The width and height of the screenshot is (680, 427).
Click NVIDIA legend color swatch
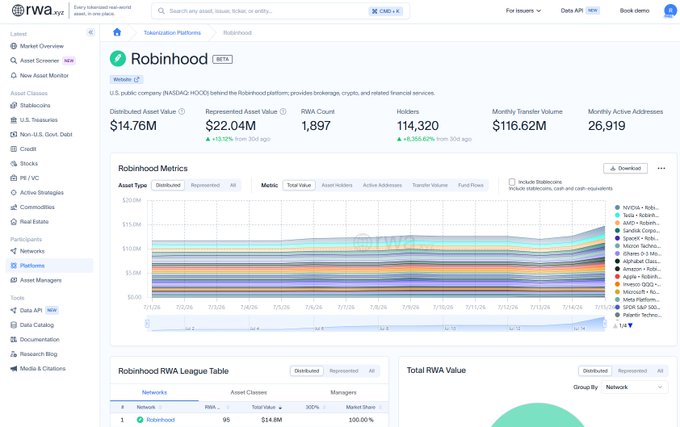pyautogui.click(x=617, y=208)
